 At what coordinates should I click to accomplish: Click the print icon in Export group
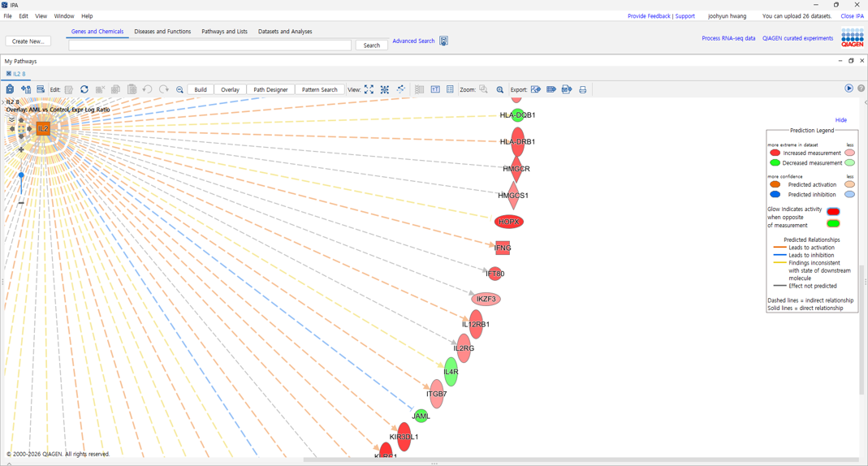pos(582,89)
